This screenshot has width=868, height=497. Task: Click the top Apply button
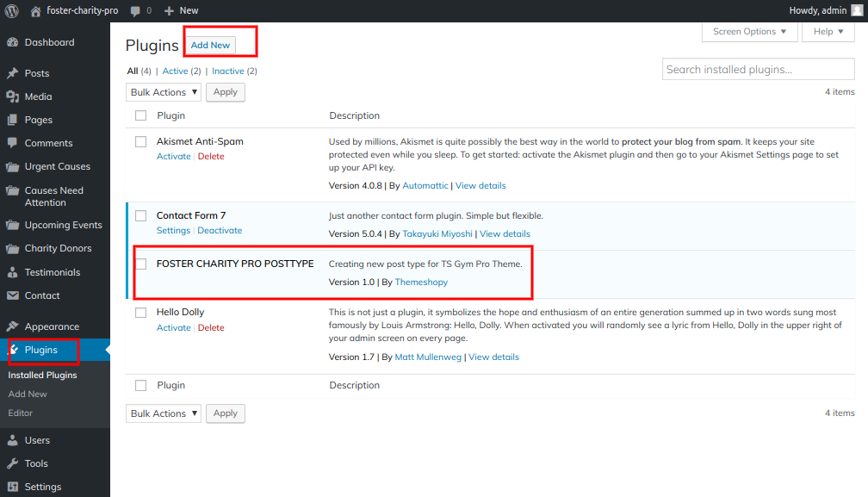click(x=226, y=92)
